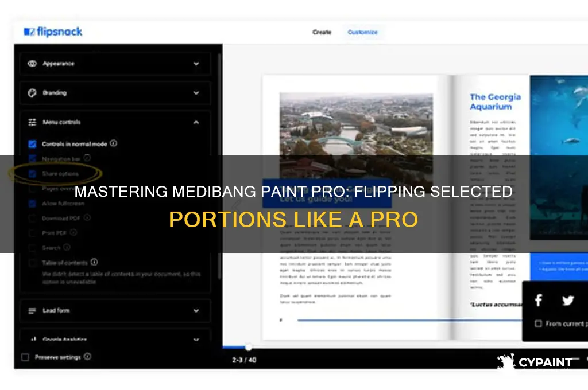Click The Georgia Aquarium heading

(495, 102)
